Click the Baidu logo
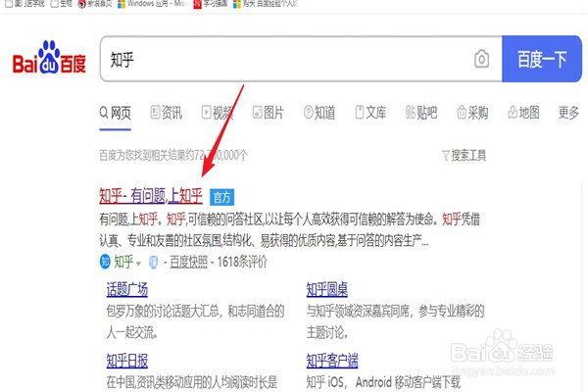The image size is (588, 392). pyautogui.click(x=49, y=58)
